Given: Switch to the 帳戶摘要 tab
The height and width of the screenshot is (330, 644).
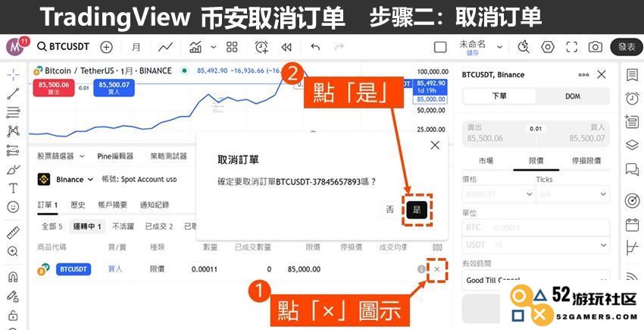Looking at the screenshot, I should 113,205.
